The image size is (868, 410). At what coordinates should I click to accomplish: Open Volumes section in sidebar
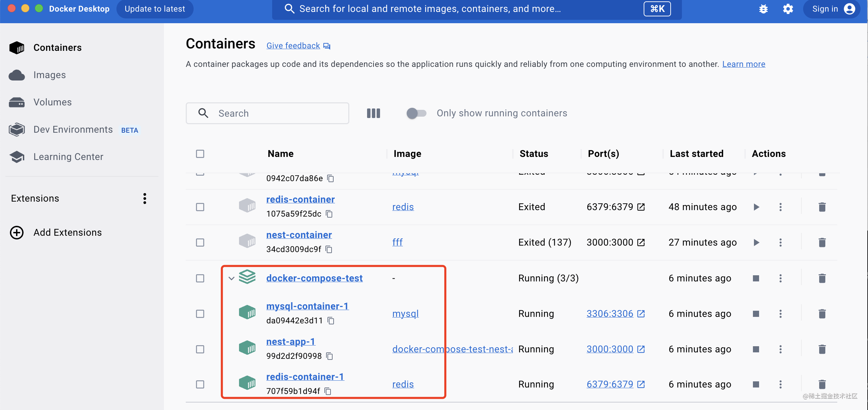pyautogui.click(x=52, y=102)
